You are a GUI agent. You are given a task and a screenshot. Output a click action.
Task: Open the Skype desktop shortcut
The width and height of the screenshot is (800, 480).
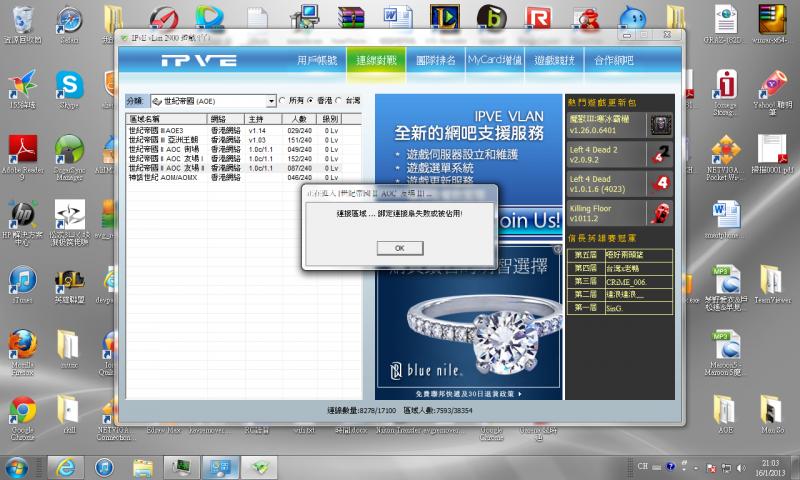tap(69, 87)
